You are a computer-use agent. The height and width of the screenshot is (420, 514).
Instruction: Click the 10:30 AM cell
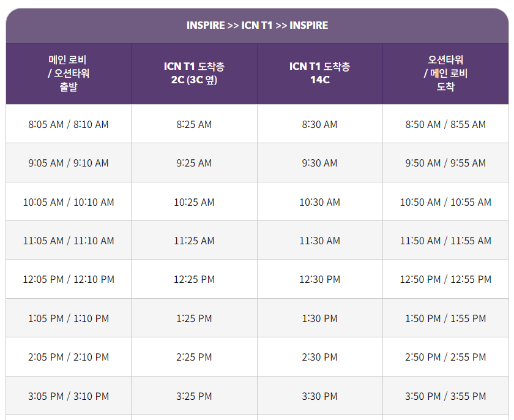click(320, 201)
